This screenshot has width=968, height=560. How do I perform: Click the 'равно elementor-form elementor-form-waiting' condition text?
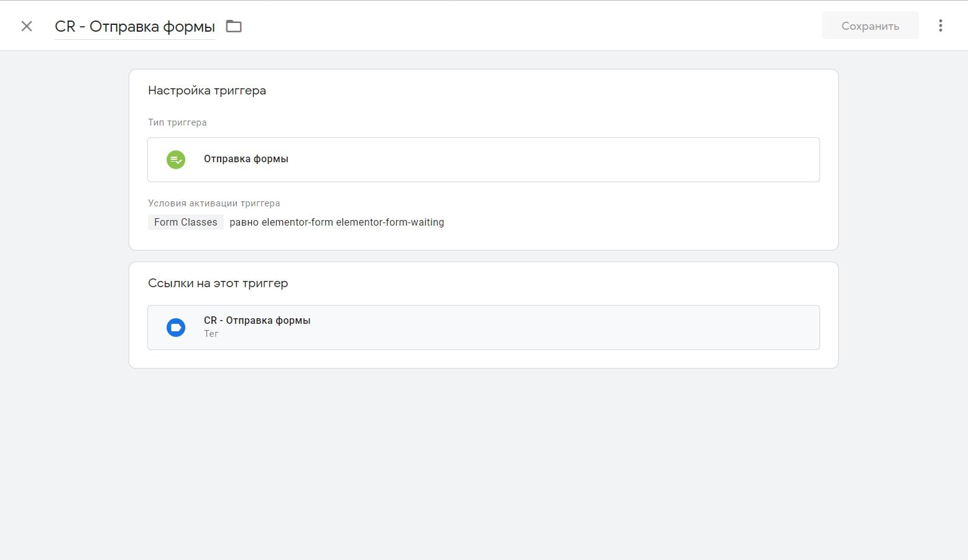[336, 223]
